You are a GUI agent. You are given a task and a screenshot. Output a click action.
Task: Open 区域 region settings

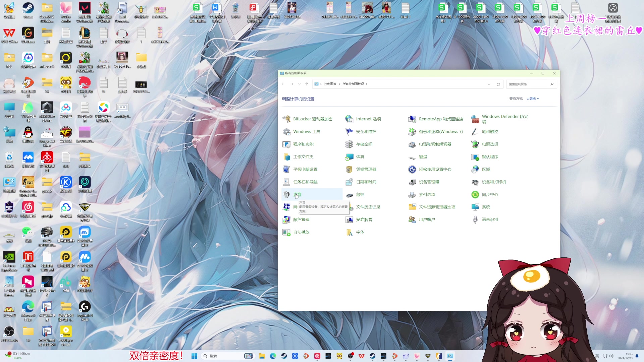[481, 169]
